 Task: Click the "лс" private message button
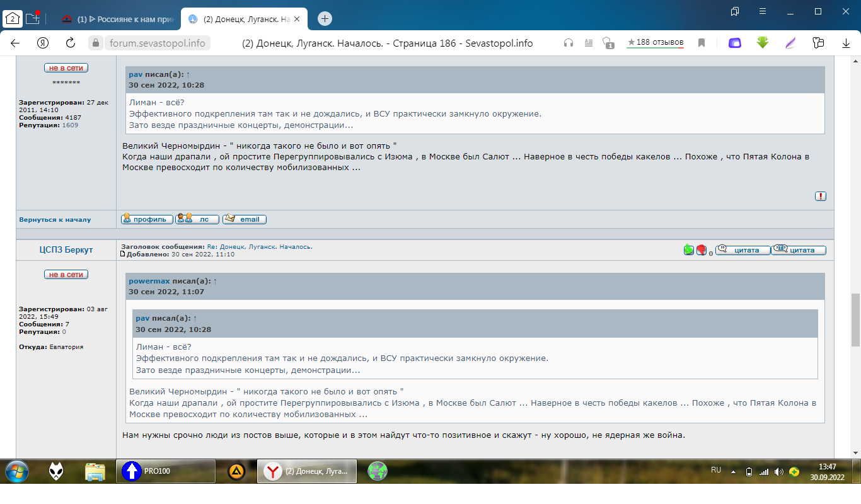[197, 219]
